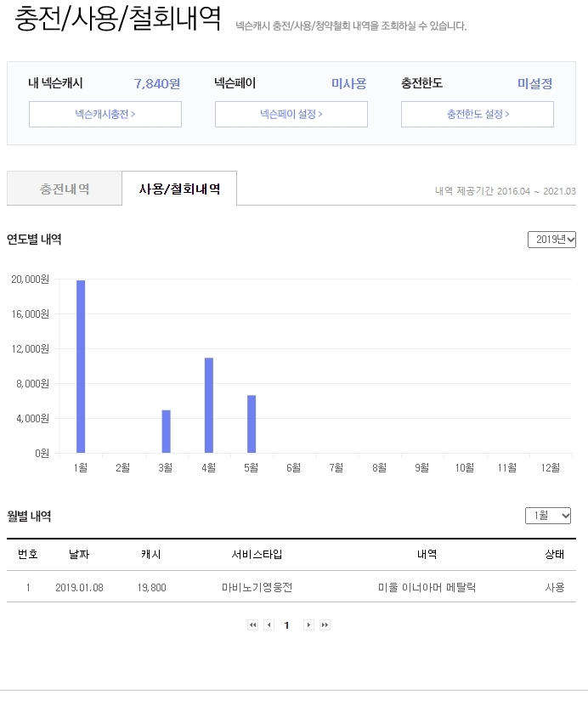Image resolution: width=588 pixels, height=706 pixels.
Task: Open the 1월 month dropdown
Action: tap(548, 516)
